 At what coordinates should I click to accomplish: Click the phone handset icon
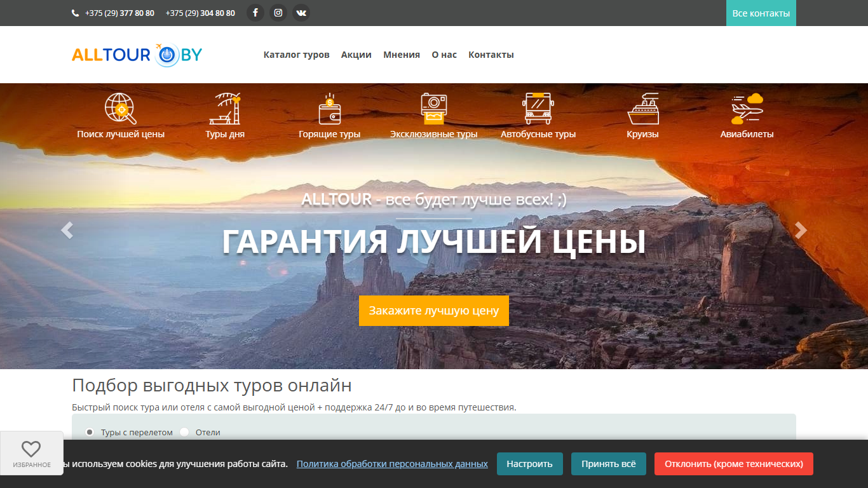76,13
